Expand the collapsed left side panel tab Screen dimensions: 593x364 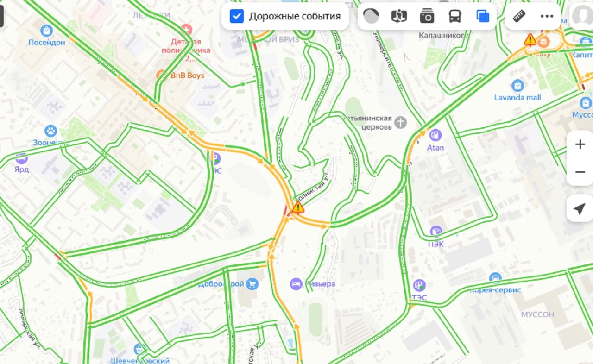(1, 13)
